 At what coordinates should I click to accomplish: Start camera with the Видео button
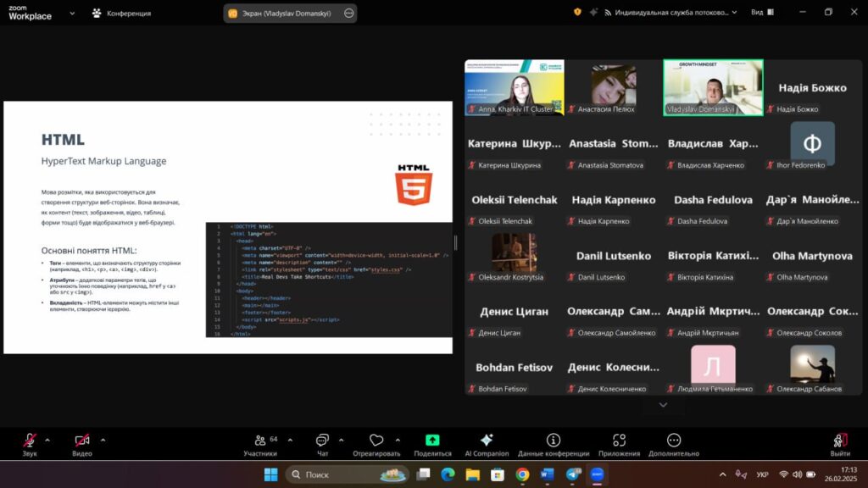click(x=82, y=444)
